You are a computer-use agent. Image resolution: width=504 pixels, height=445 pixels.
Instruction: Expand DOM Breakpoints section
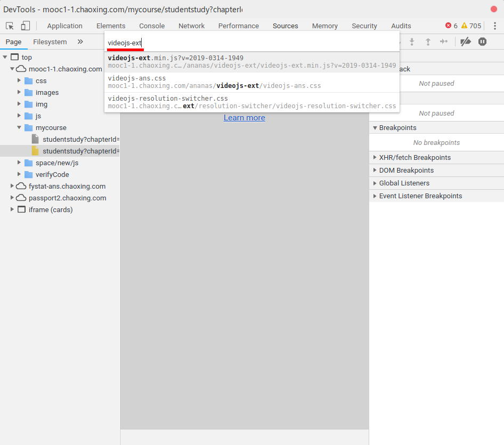pyautogui.click(x=375, y=170)
